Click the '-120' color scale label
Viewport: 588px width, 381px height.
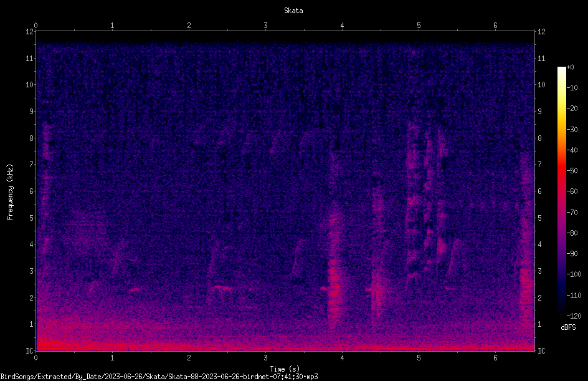574,316
